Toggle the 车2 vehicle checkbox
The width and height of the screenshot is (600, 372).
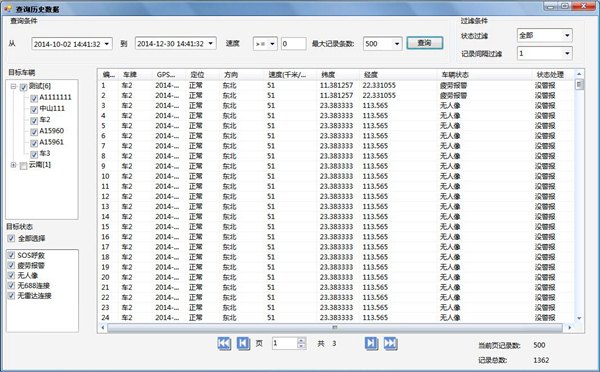pyautogui.click(x=34, y=121)
